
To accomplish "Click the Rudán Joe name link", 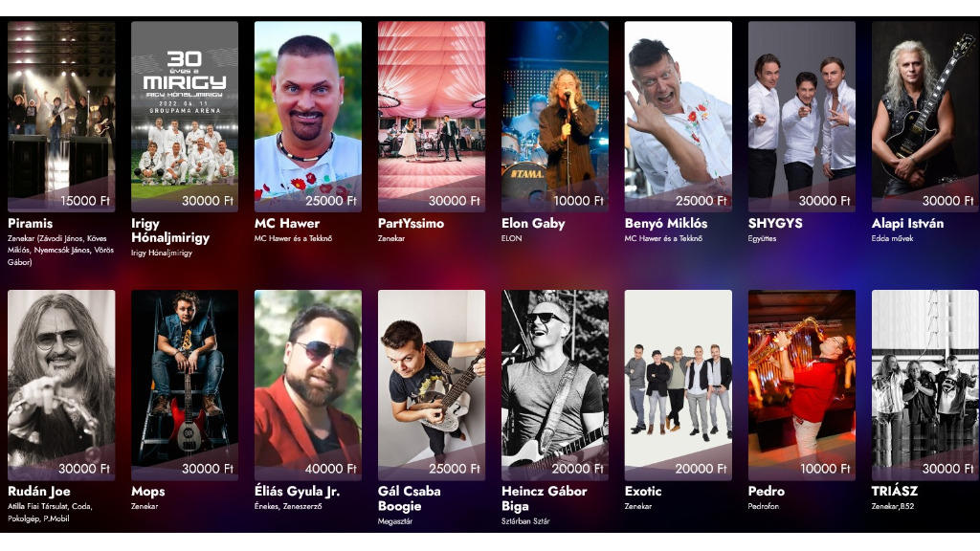I will [38, 491].
